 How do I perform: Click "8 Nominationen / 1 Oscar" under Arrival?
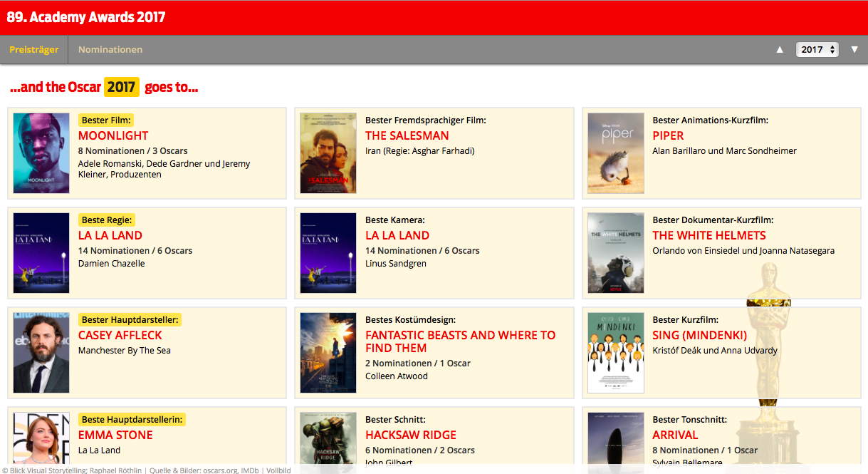coord(706,450)
